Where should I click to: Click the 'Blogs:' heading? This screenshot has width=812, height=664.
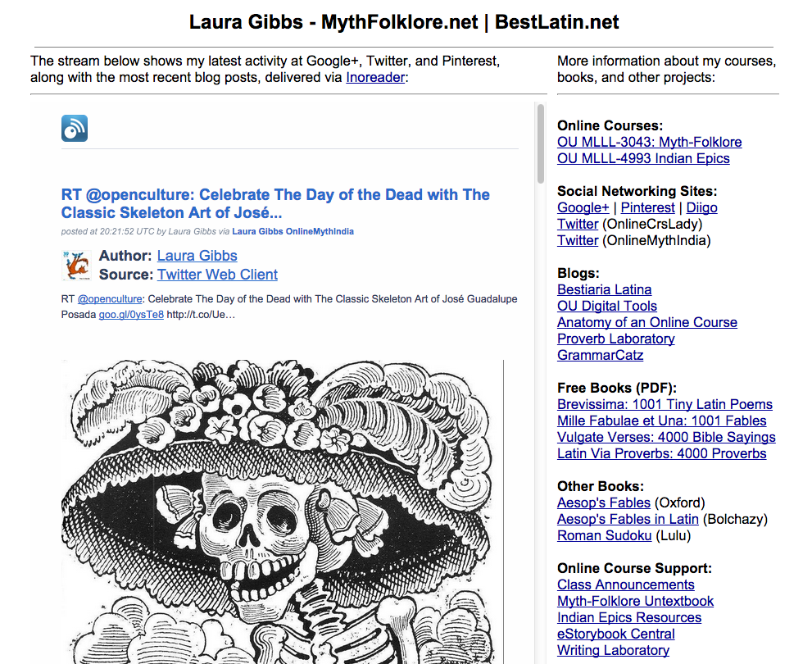click(578, 273)
